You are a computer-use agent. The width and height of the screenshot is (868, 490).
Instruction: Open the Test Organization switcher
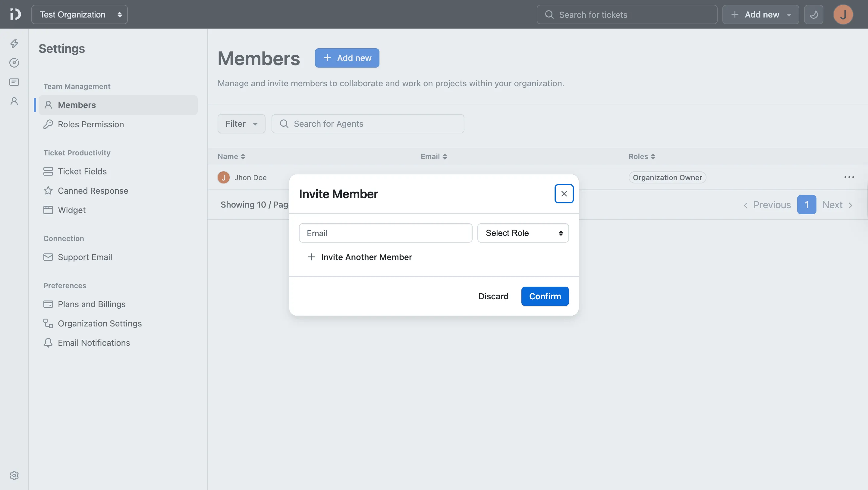(x=79, y=14)
